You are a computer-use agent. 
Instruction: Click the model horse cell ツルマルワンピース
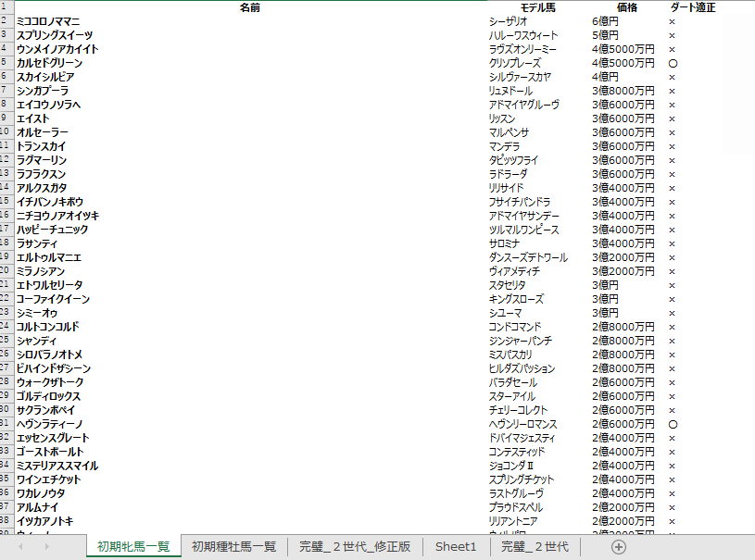click(538, 230)
